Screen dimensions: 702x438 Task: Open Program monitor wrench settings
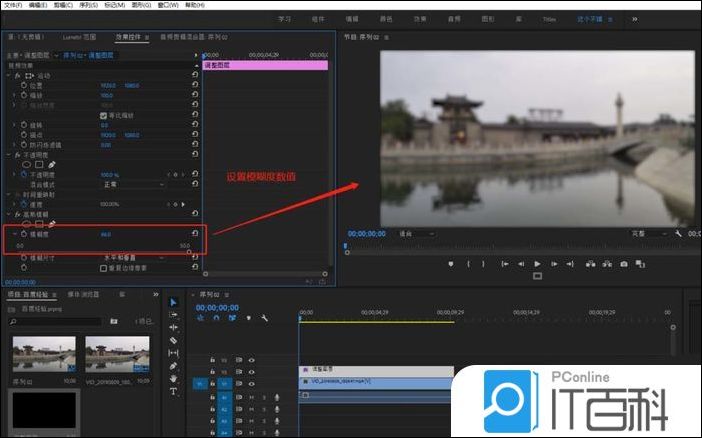click(x=678, y=233)
